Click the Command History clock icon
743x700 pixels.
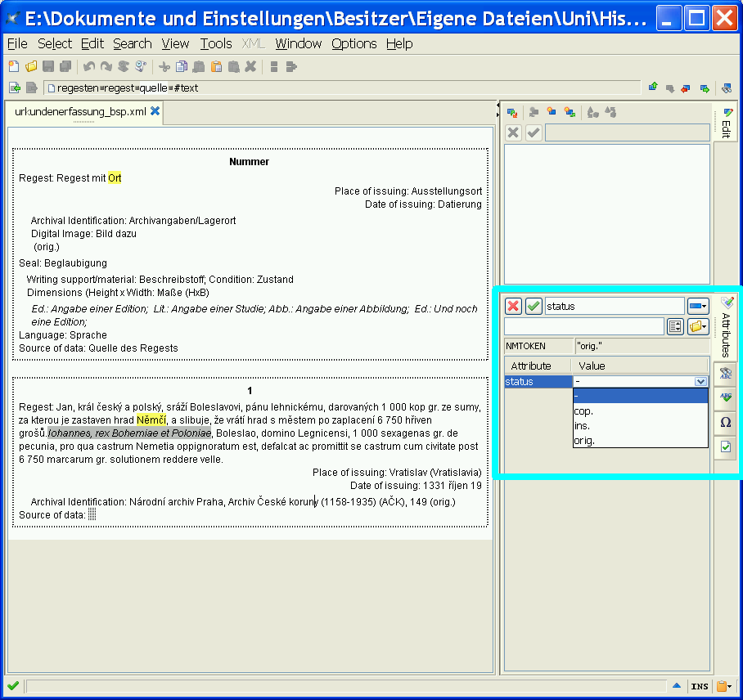click(x=141, y=67)
